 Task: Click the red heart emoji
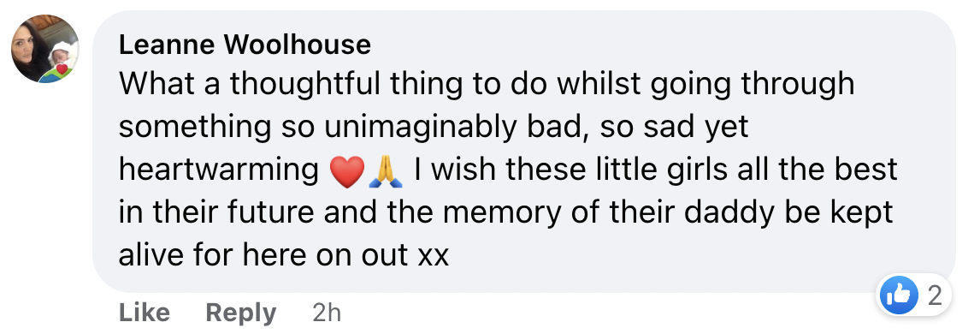(347, 171)
